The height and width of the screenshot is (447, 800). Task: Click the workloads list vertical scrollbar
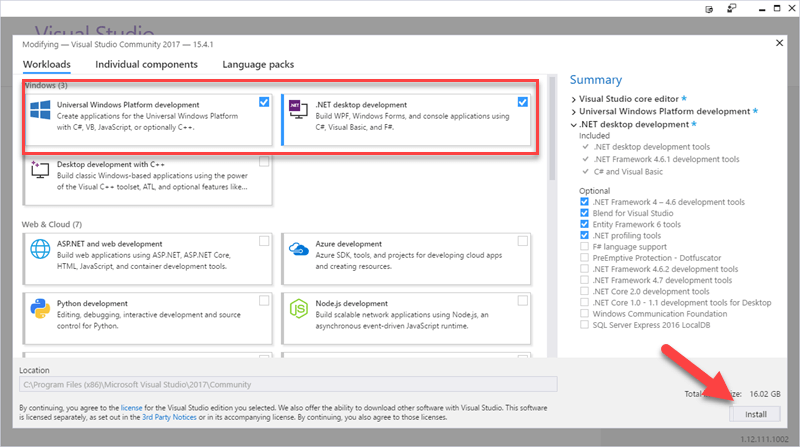pos(551,250)
